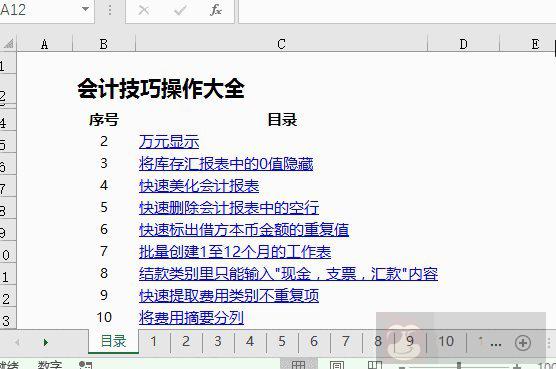
Task: Click the macro recording status icon
Action: [x=85, y=365]
